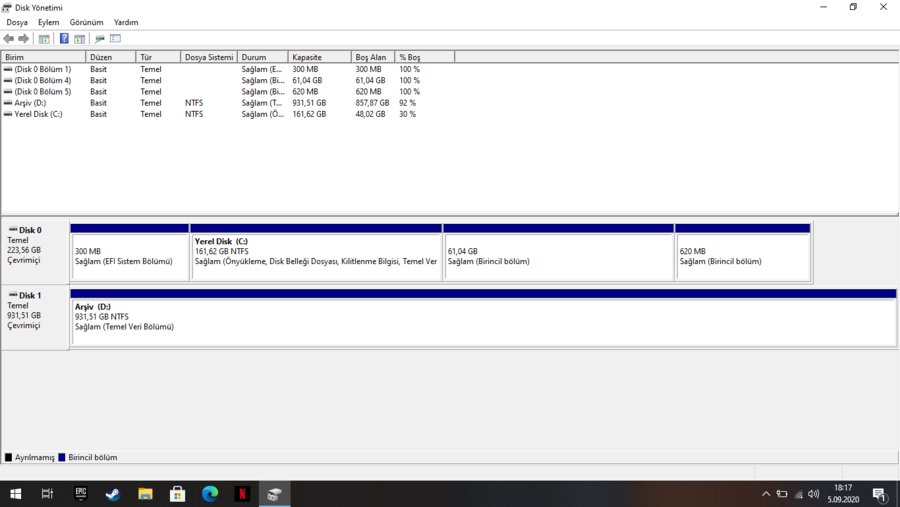
Task: Open the volume speaker tray icon
Action: click(813, 494)
